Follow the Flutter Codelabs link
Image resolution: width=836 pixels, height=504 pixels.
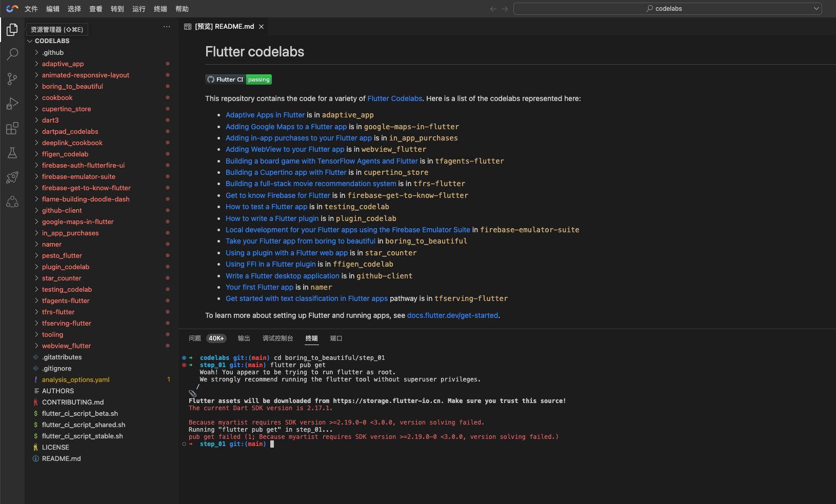tap(395, 98)
